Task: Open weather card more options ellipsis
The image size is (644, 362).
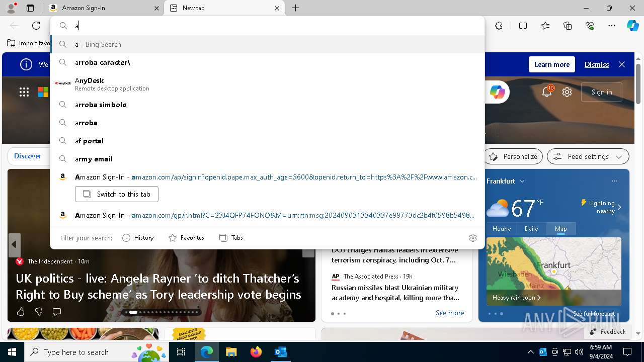Action: pos(614,181)
